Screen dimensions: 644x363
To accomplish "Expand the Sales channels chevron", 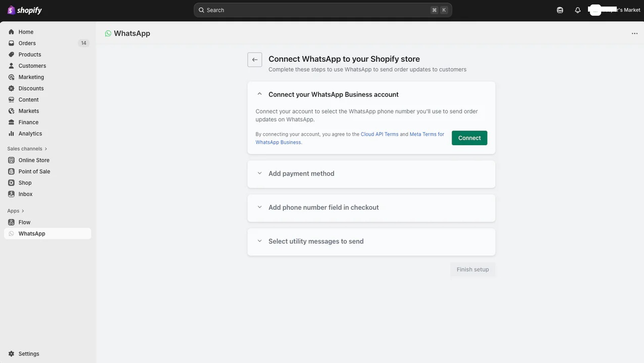I will point(46,149).
